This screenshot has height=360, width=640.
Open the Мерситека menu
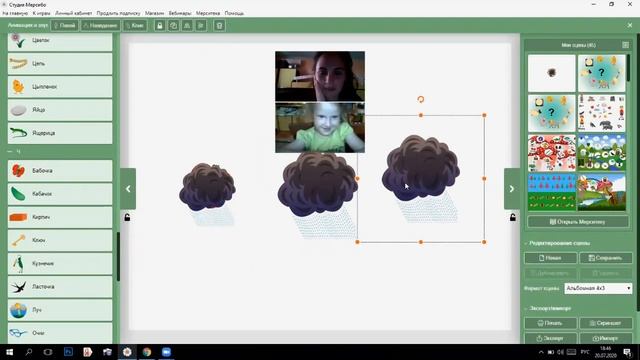(208, 13)
